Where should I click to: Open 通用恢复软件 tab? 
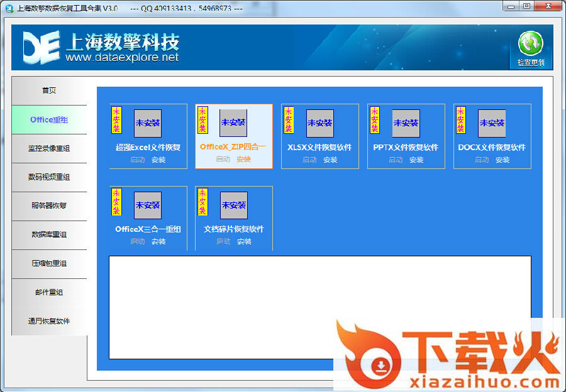[x=50, y=321]
